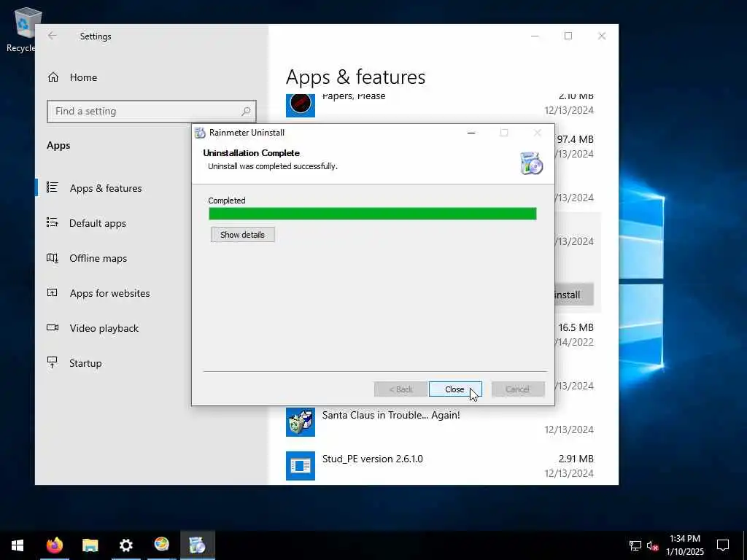Click the Offline maps sidebar icon
747x560 pixels.
(x=53, y=257)
